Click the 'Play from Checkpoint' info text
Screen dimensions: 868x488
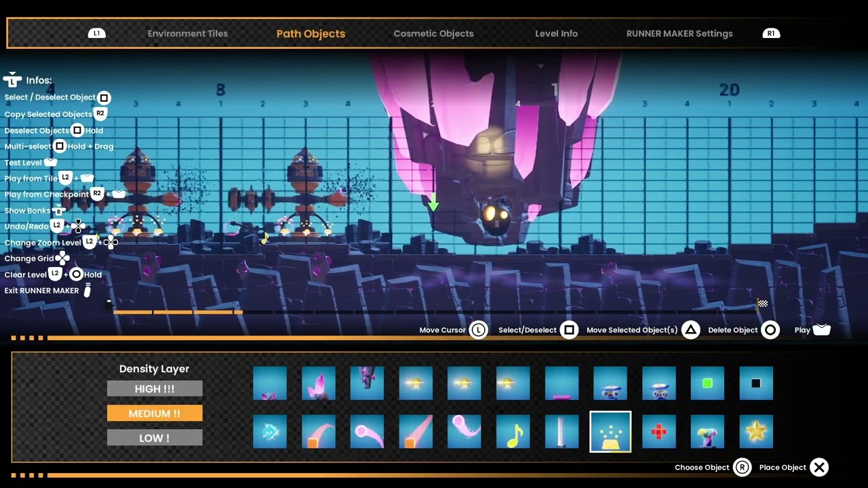[47, 194]
